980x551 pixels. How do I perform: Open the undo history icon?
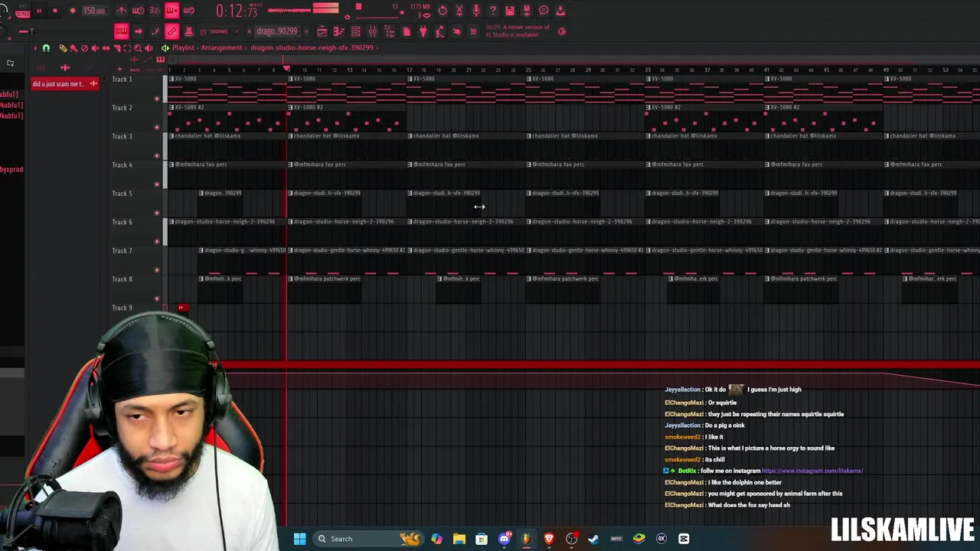coord(443,10)
